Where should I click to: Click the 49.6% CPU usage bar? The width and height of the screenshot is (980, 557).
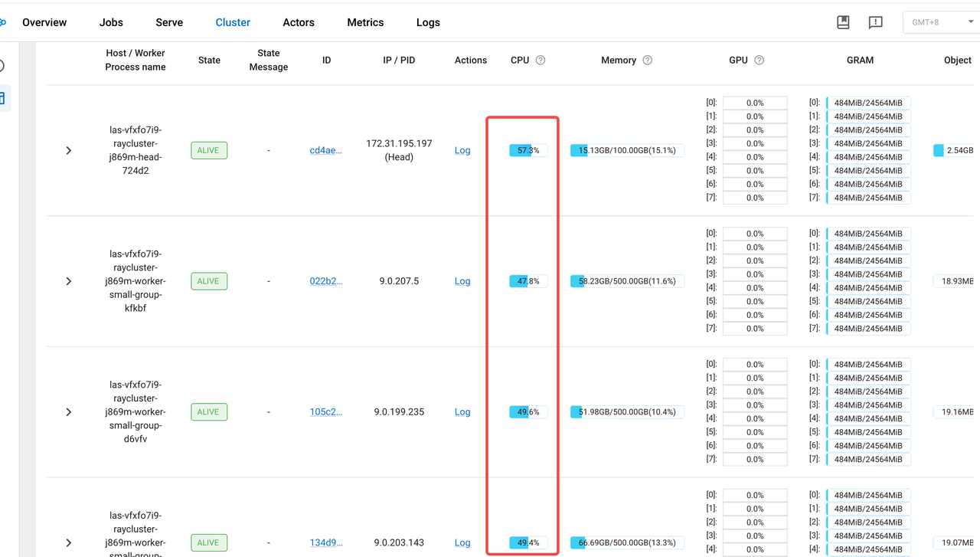528,412
